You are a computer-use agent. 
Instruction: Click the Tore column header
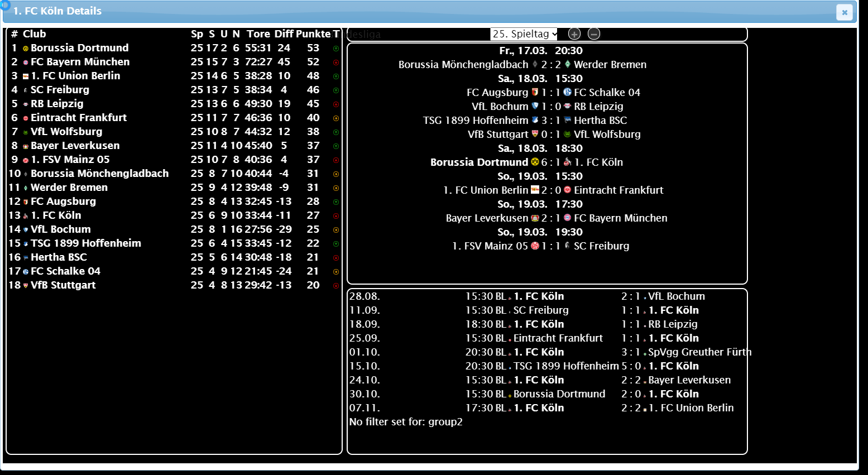[x=258, y=34]
